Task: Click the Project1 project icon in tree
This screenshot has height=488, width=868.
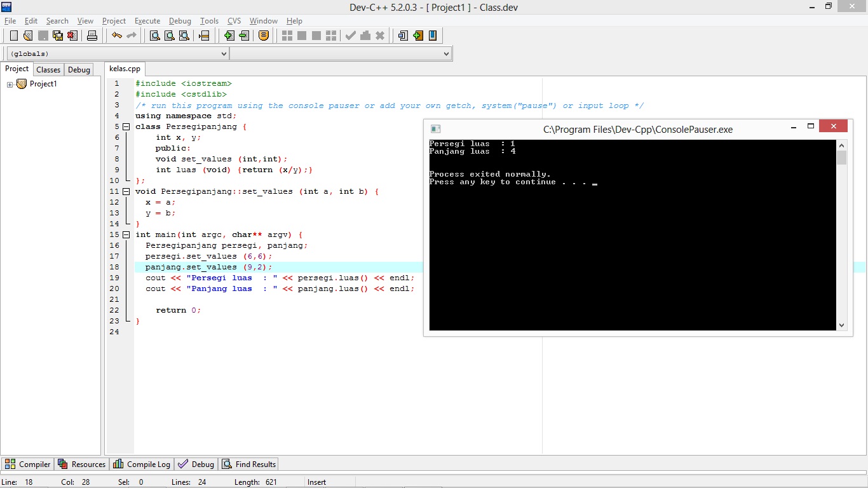Action: pos(22,84)
